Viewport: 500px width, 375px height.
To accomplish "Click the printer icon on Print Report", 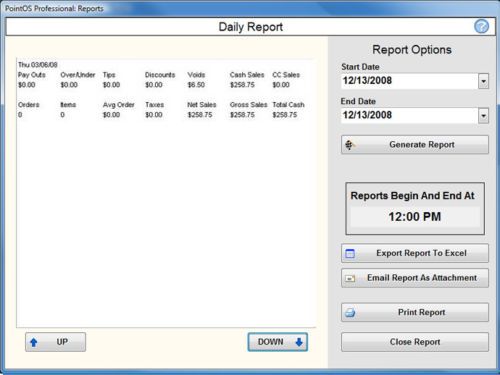I will [x=350, y=312].
